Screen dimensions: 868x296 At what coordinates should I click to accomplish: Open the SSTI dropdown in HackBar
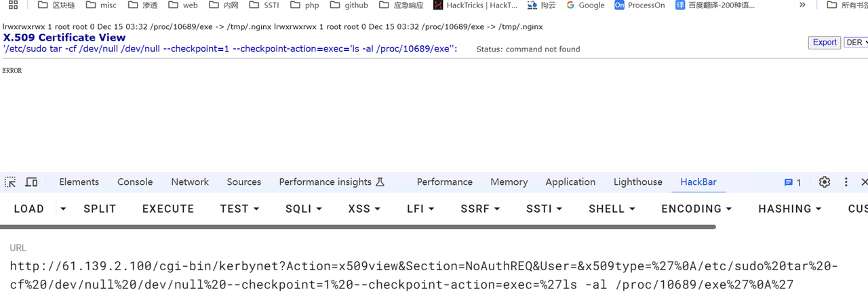click(544, 209)
